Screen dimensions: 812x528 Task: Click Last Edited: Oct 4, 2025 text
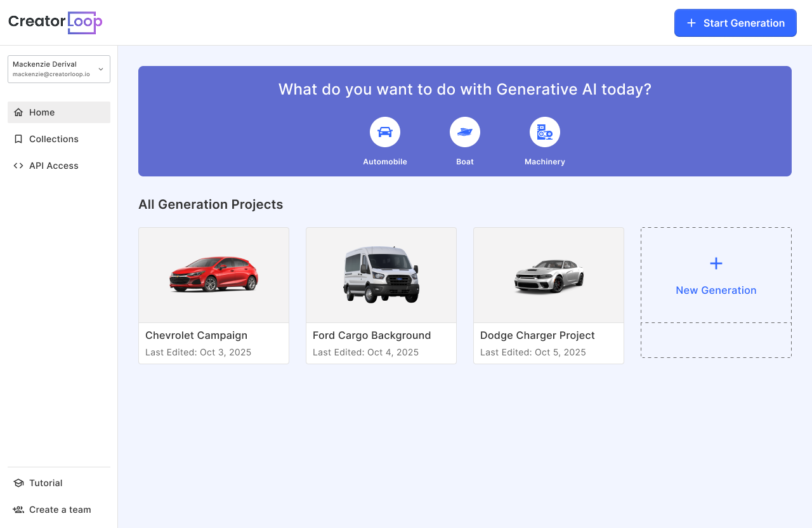coord(365,352)
